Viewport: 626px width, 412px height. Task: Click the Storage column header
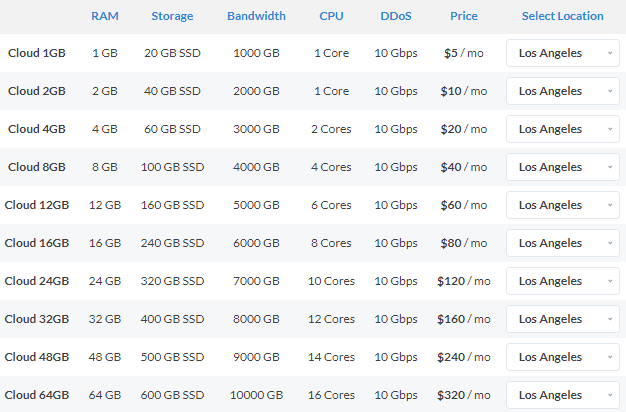pyautogui.click(x=173, y=16)
